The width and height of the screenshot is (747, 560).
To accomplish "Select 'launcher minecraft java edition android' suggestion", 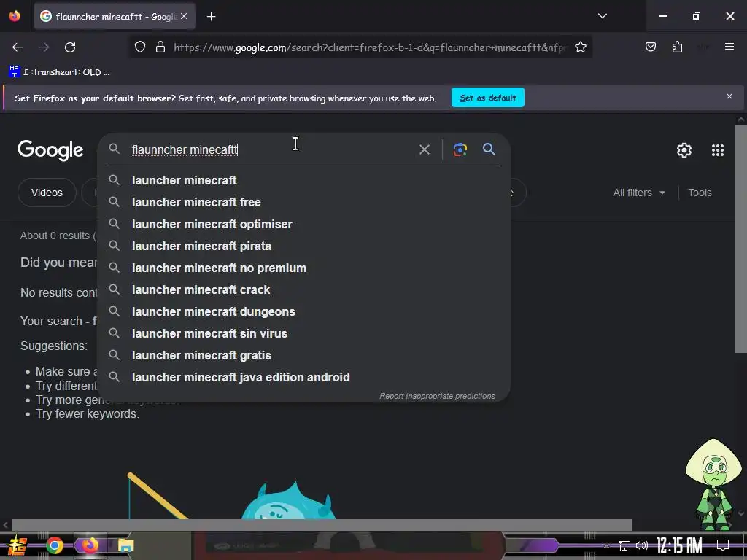I will pyautogui.click(x=303, y=378).
